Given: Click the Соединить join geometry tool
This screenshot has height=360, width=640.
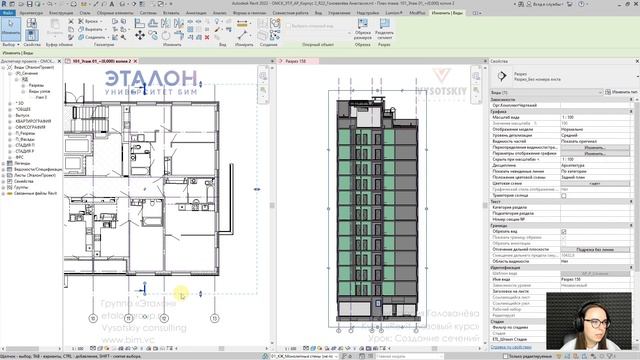Looking at the screenshot, I should [92, 37].
